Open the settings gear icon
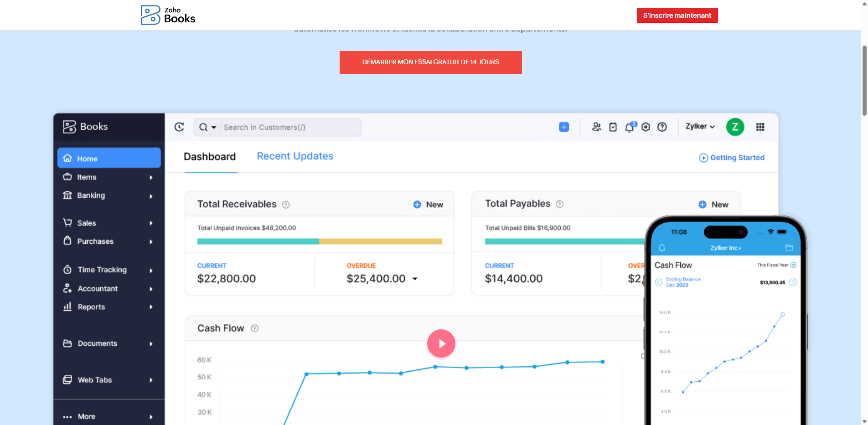The height and width of the screenshot is (425, 868). (646, 127)
